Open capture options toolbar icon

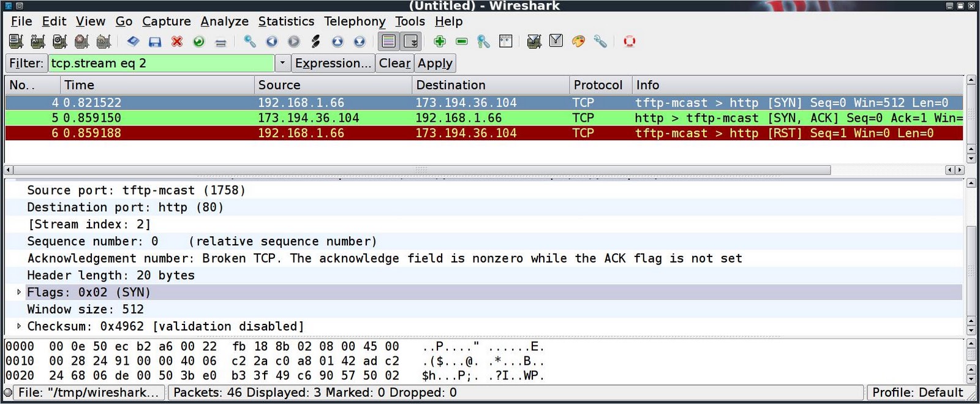[x=38, y=42]
